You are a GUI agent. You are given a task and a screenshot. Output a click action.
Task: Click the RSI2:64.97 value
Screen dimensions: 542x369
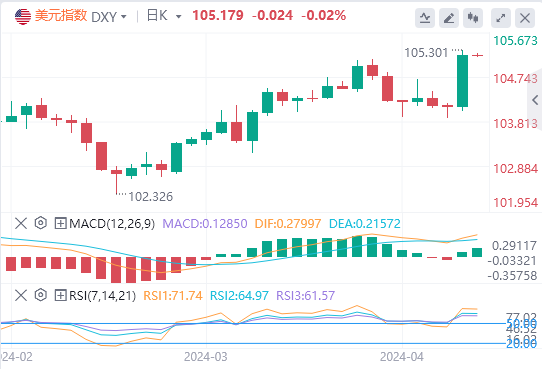point(239,296)
